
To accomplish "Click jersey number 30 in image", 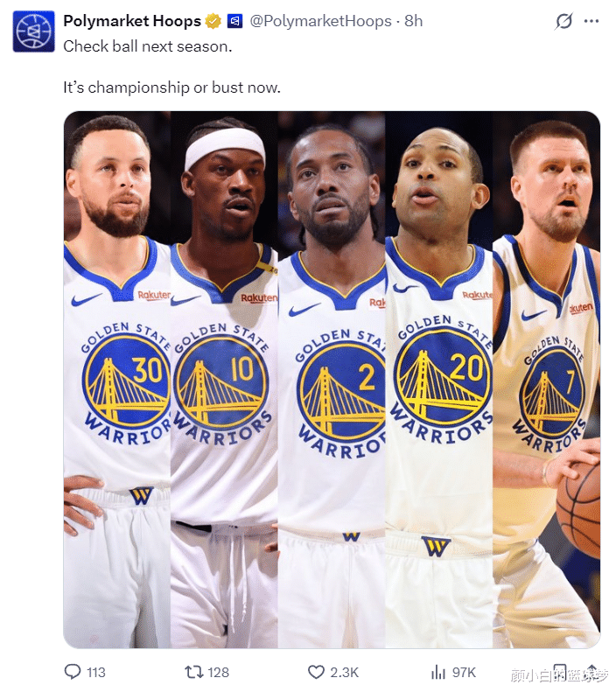I will point(147,369).
